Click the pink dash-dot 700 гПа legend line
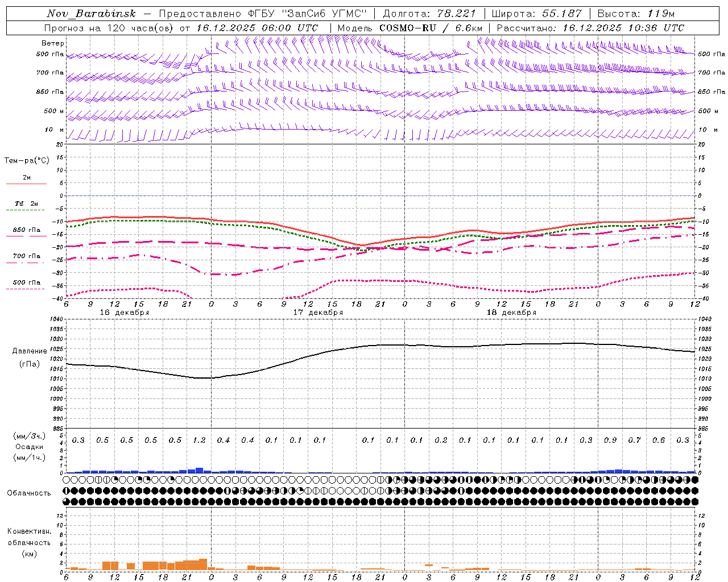728x582 pixels. 26,263
